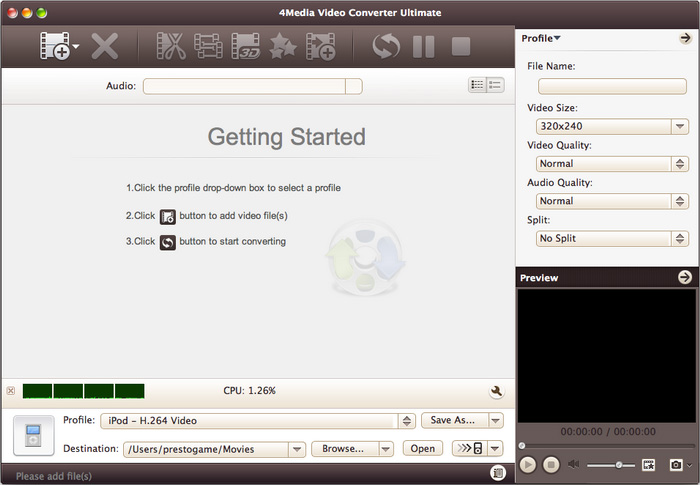
Task: Click the Remove (X) toolbar icon
Action: 105,46
